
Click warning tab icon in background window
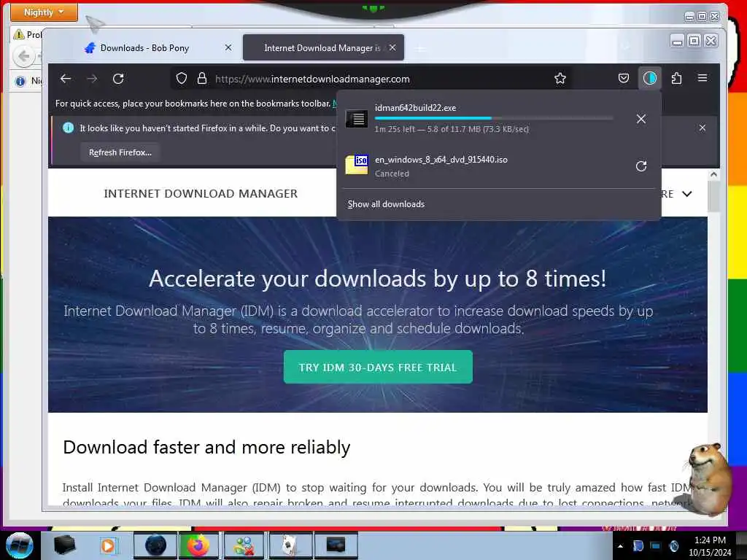19,34
